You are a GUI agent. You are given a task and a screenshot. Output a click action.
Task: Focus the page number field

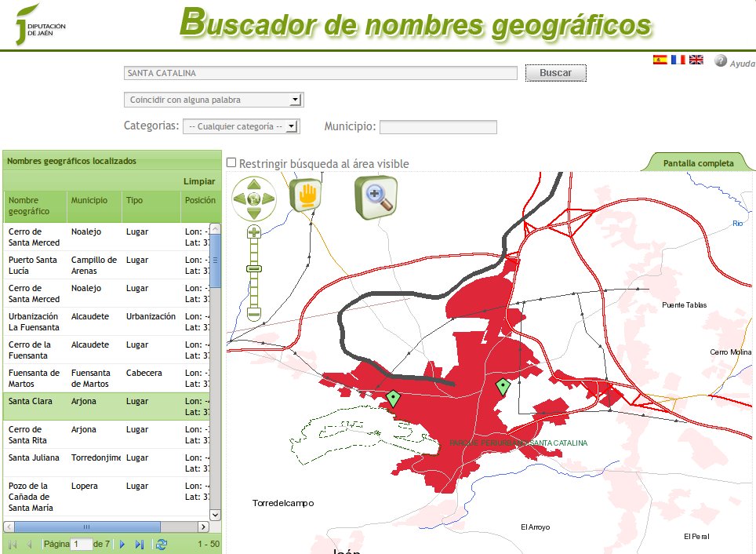[x=81, y=544]
